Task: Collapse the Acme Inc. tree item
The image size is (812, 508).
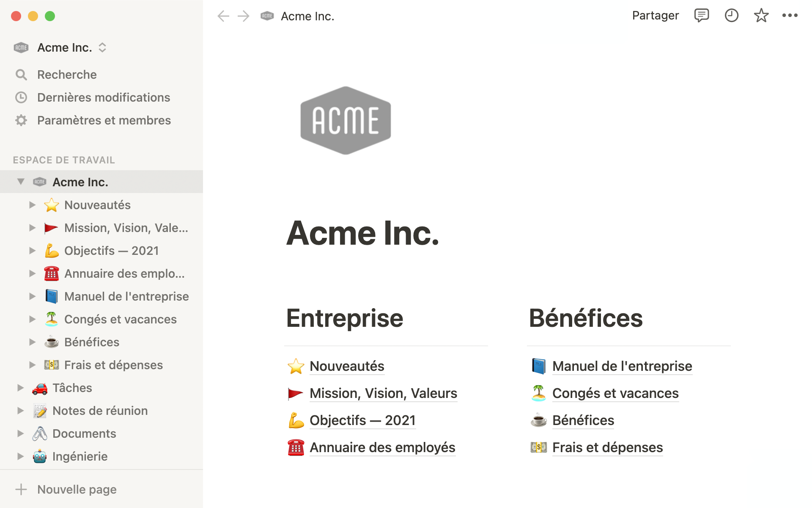Action: pos(21,182)
